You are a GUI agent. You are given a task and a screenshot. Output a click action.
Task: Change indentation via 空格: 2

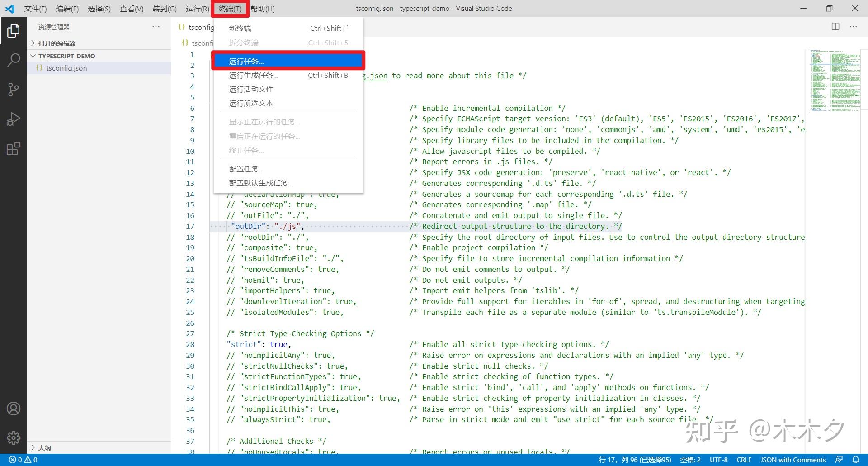(690, 460)
